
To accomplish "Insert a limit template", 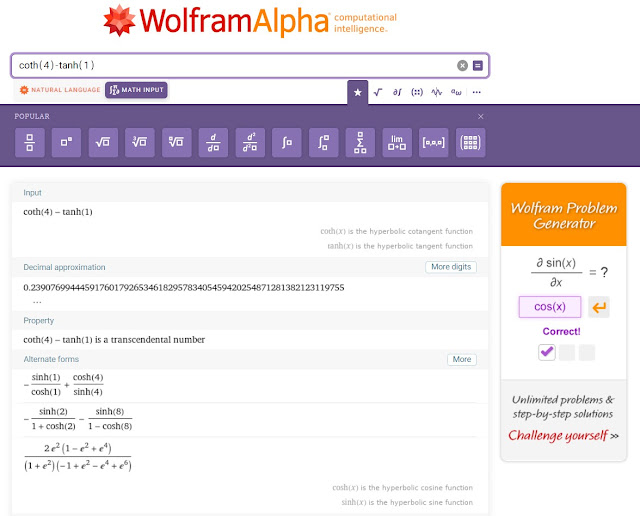I will [397, 142].
